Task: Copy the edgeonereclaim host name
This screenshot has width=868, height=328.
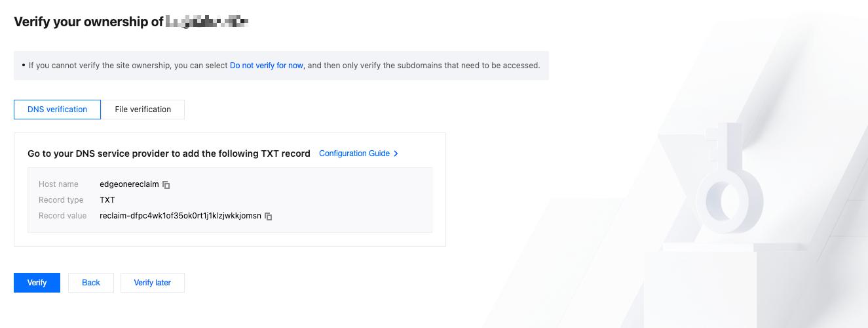Action: point(166,185)
